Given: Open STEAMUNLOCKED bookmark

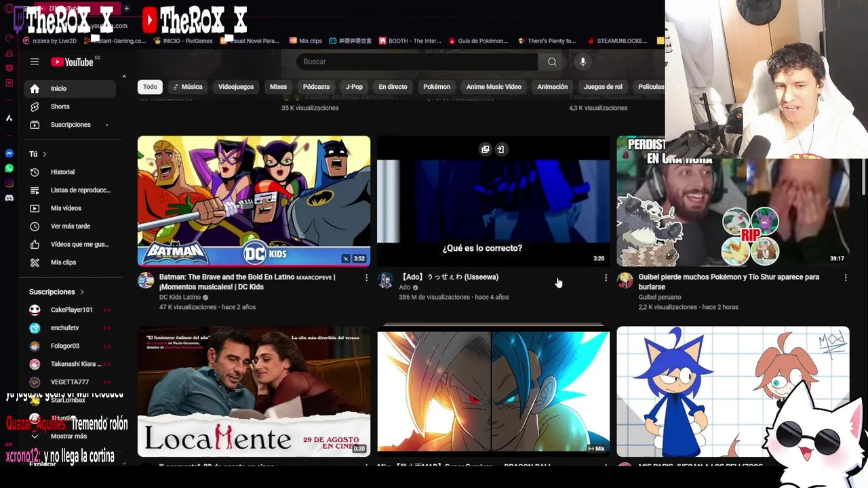Looking at the screenshot, I should pos(617,41).
